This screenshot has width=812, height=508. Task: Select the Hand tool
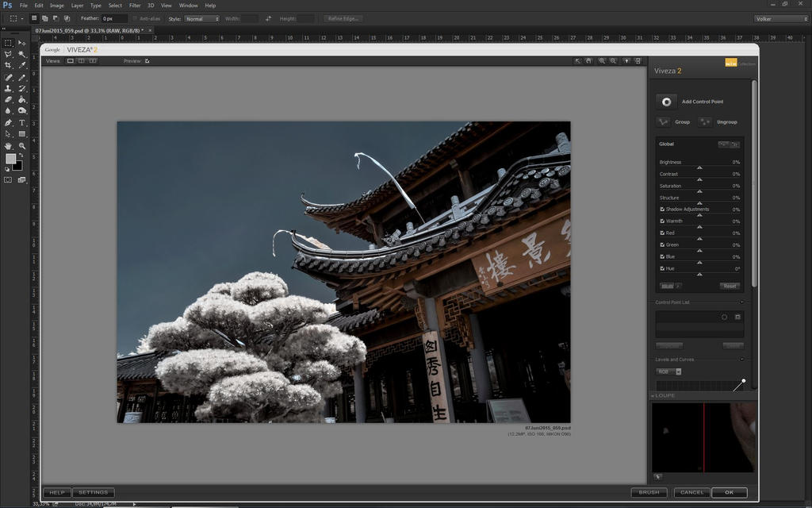click(x=8, y=146)
